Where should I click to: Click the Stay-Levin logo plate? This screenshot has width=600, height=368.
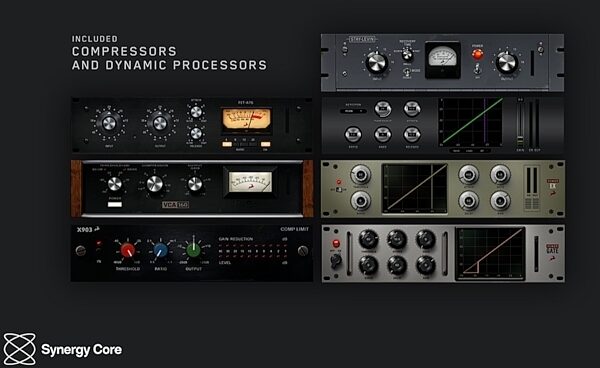(x=362, y=39)
